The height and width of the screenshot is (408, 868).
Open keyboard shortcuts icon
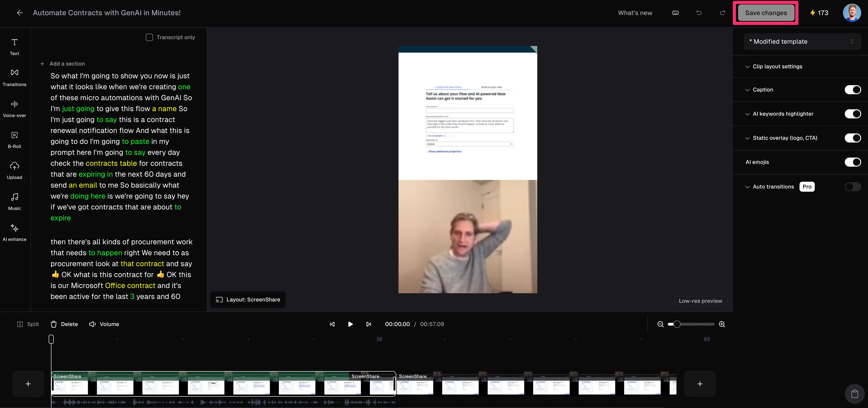pyautogui.click(x=675, y=13)
